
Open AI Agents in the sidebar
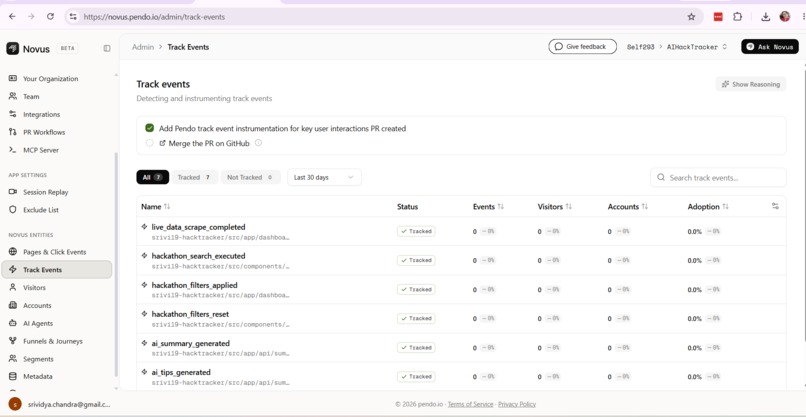38,323
